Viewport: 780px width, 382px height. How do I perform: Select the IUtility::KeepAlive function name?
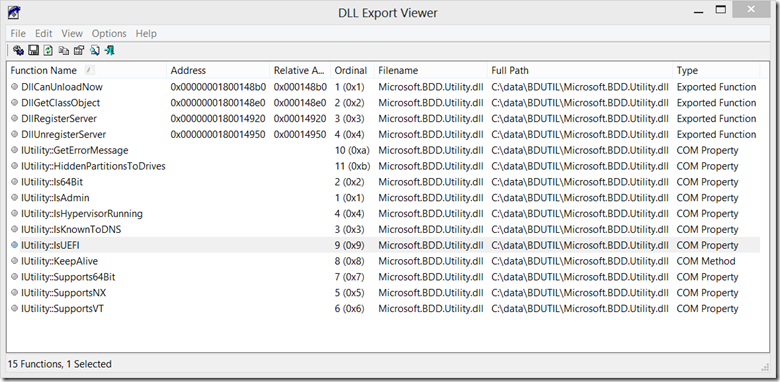59,261
